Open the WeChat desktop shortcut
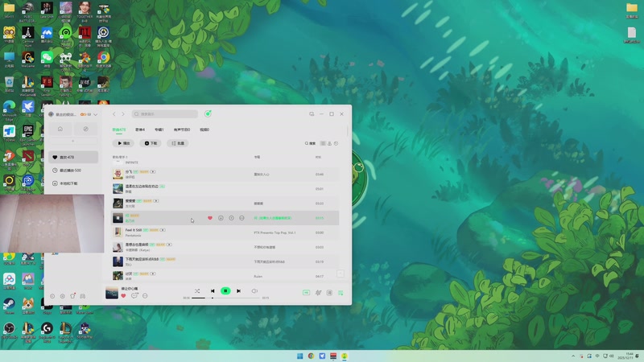 pos(47,59)
